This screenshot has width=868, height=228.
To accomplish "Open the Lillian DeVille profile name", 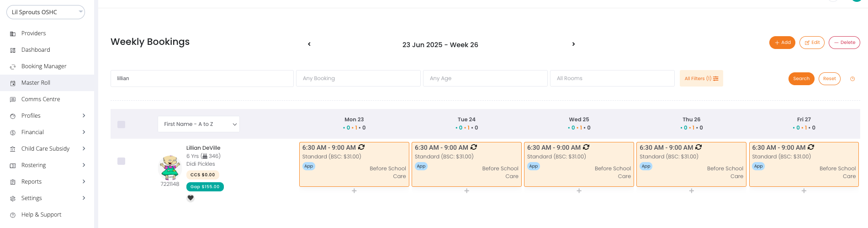I will coord(203,148).
